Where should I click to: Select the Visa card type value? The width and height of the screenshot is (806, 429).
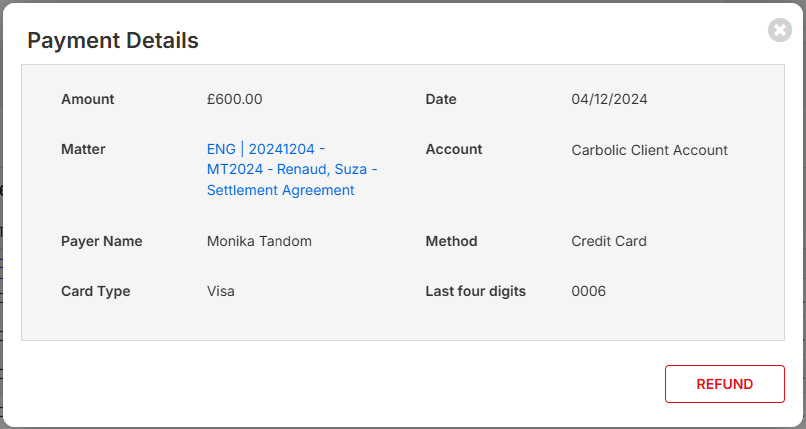coord(221,291)
